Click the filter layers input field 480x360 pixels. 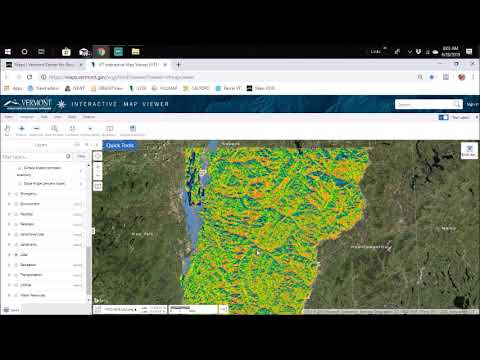pos(33,157)
